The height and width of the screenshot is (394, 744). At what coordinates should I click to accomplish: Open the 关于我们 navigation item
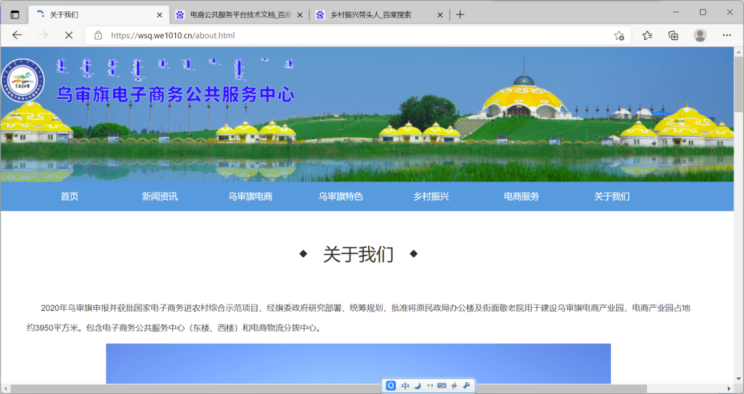(x=612, y=196)
